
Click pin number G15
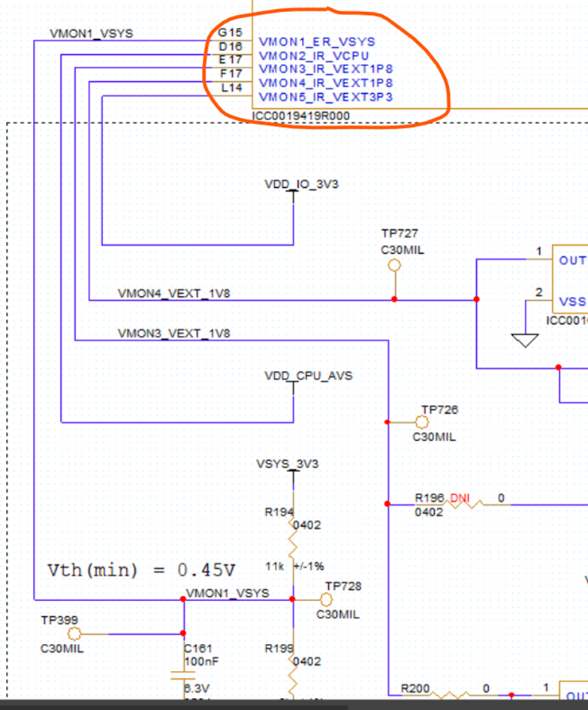coord(231,32)
